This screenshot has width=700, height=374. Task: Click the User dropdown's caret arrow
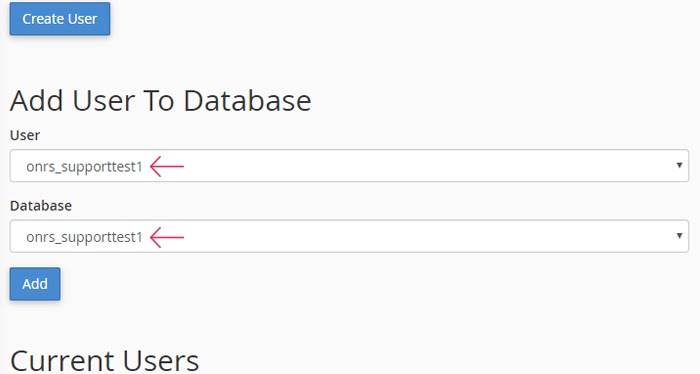(679, 165)
